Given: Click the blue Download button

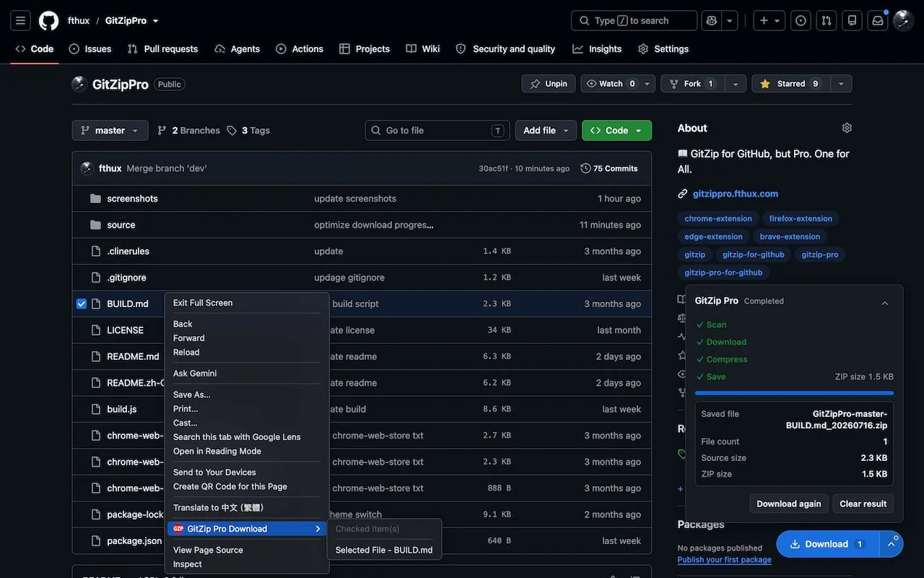Looking at the screenshot, I should tap(828, 544).
